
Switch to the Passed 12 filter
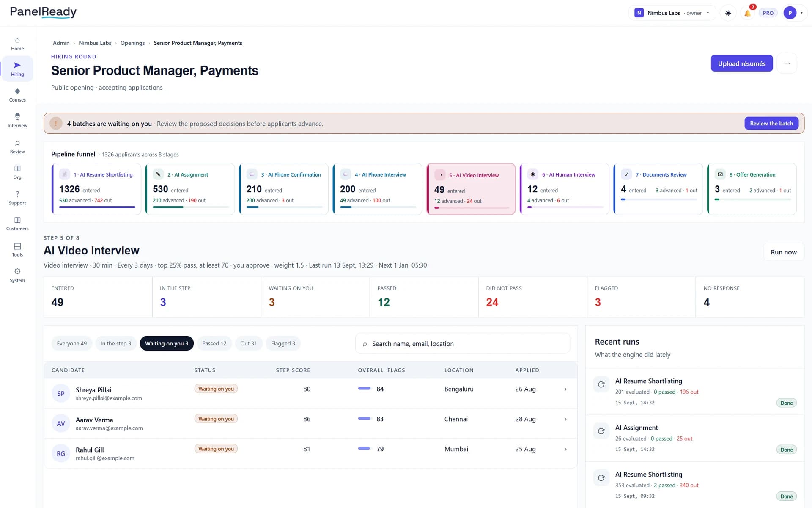point(214,343)
